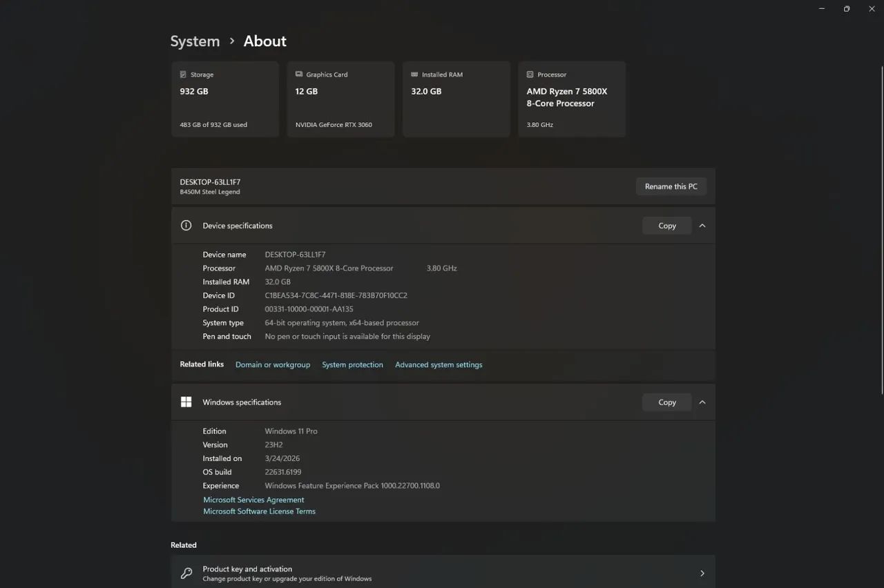Click the Device specifications info icon

[x=186, y=226]
